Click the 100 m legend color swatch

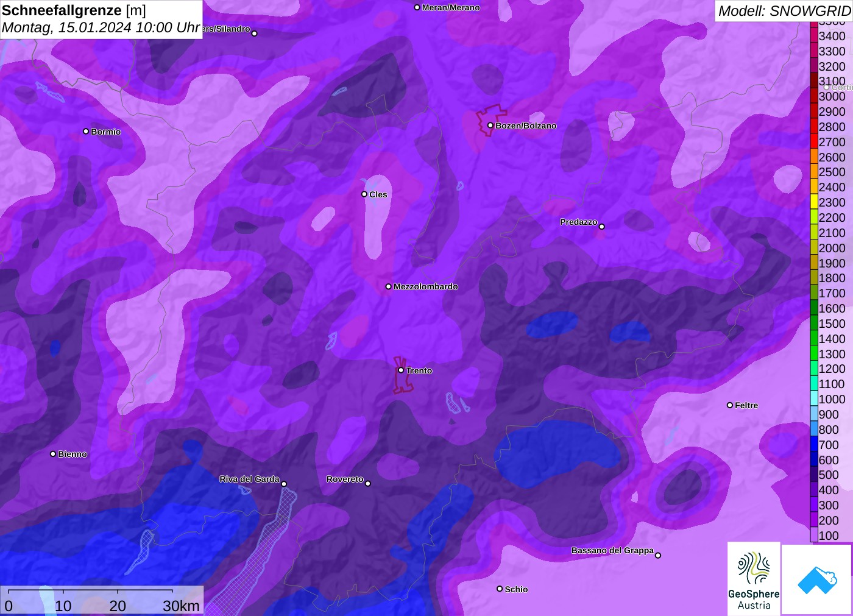coord(814,536)
